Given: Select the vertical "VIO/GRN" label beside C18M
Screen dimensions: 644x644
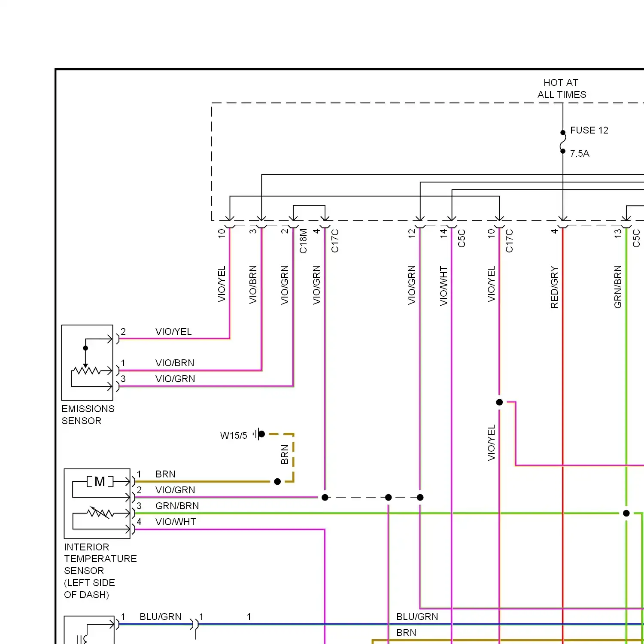Looking at the screenshot, I should pos(285,285).
